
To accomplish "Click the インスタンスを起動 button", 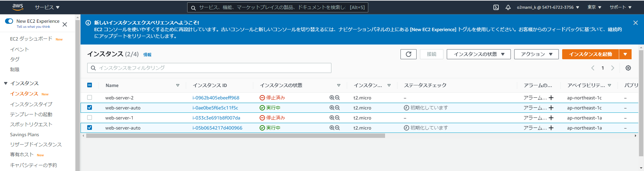I will (590, 54).
